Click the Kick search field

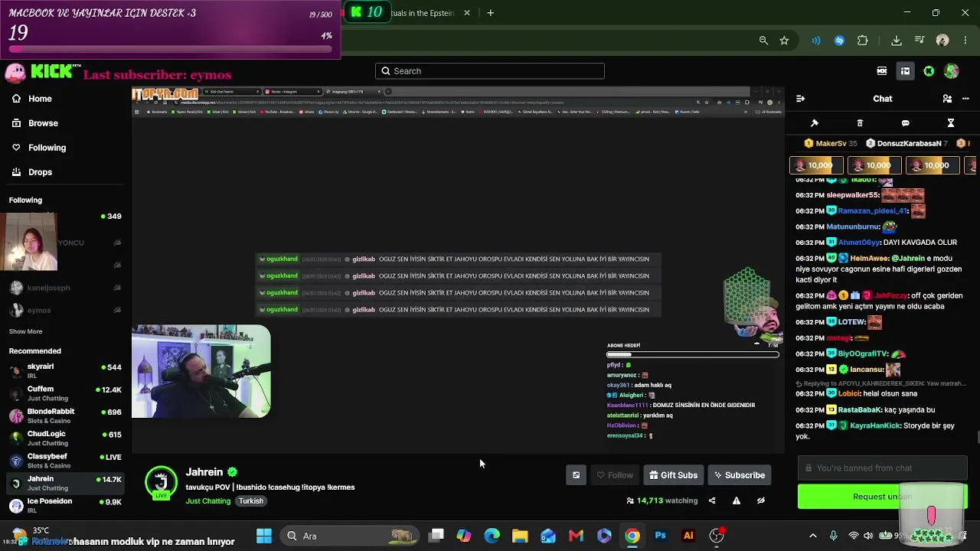coord(490,71)
